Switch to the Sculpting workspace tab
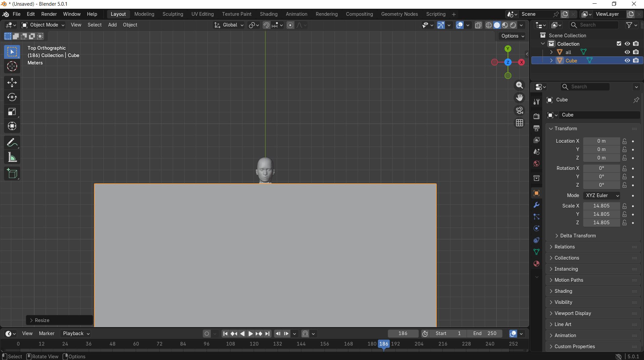This screenshot has width=644, height=360. pos(173,14)
